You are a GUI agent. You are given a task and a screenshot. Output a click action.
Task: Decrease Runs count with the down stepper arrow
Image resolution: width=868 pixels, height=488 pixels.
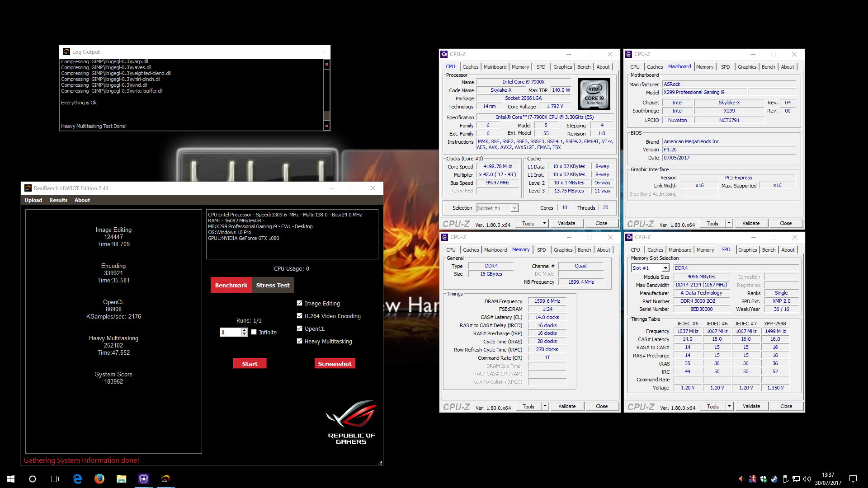(x=245, y=334)
